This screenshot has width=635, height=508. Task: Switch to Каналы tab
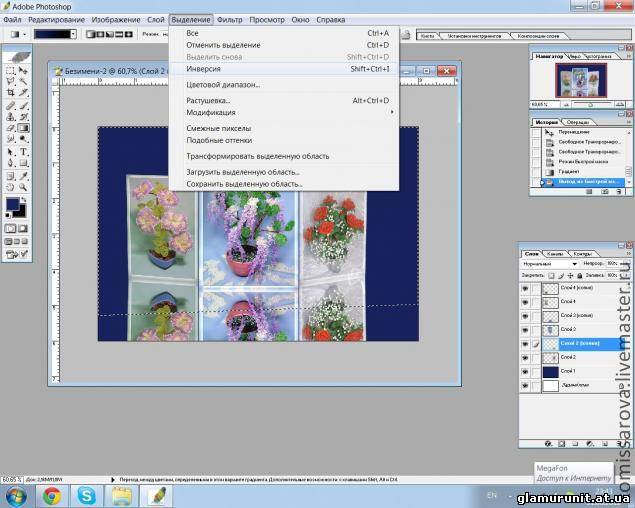tap(555, 254)
